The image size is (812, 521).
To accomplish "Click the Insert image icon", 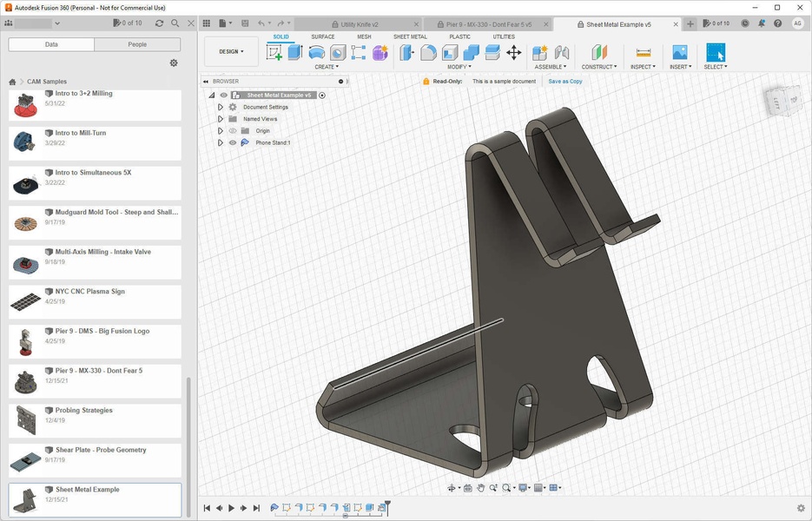I will click(x=679, y=53).
